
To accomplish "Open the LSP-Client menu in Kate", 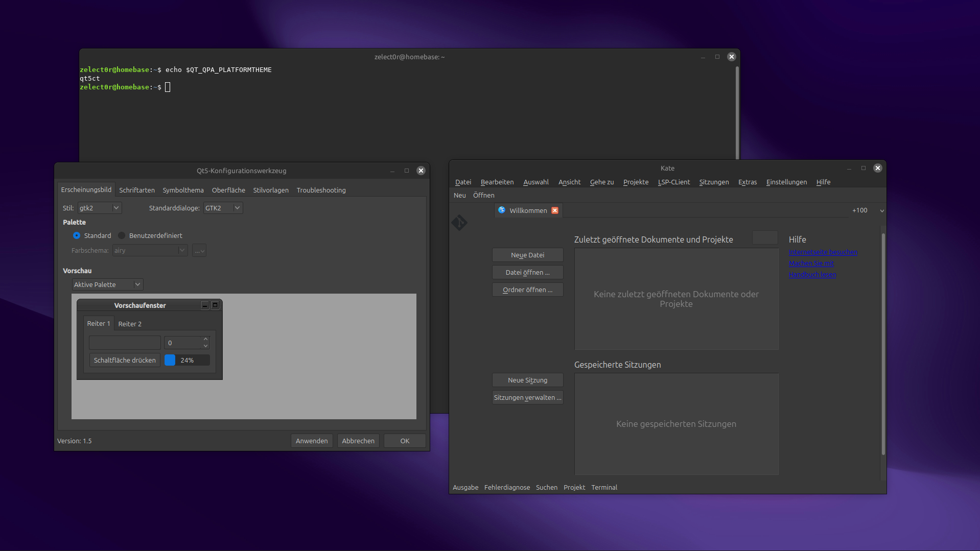I will [674, 182].
